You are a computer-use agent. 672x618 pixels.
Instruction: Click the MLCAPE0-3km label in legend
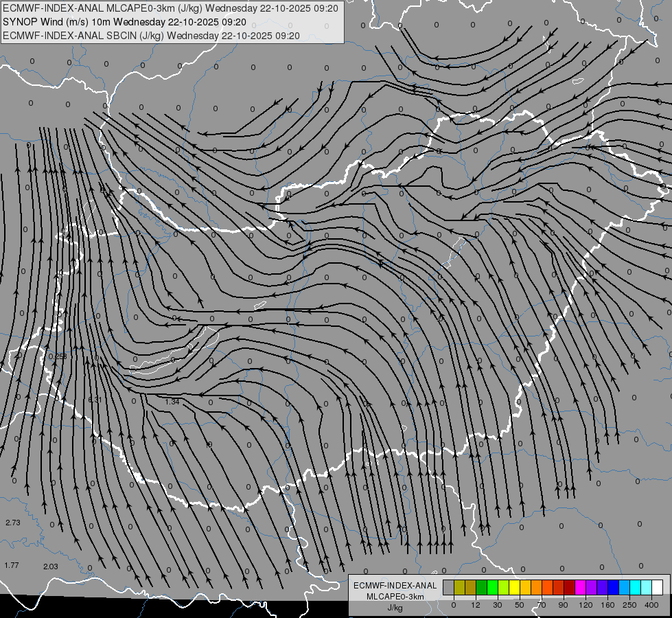pyautogui.click(x=395, y=597)
